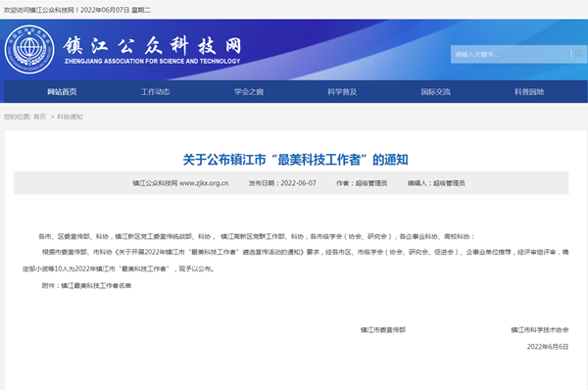The image size is (588, 390).
Task: Open the 工作动态 nav item
Action: pos(155,92)
